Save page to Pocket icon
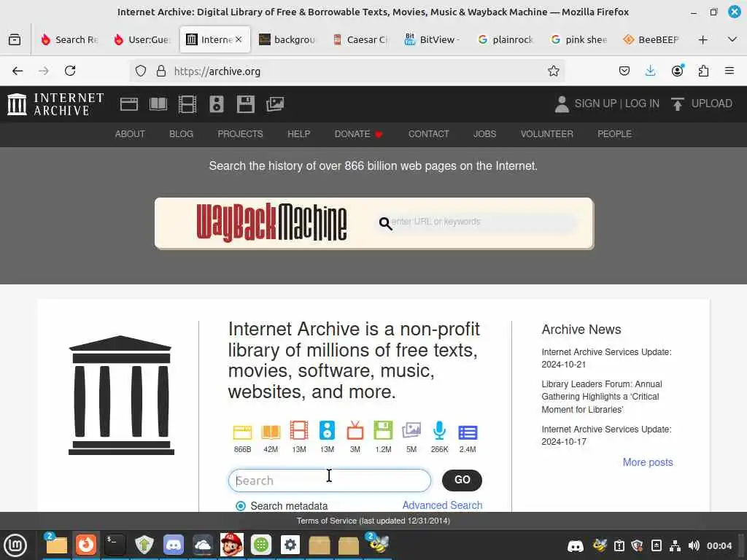This screenshot has height=560, width=747. click(624, 71)
